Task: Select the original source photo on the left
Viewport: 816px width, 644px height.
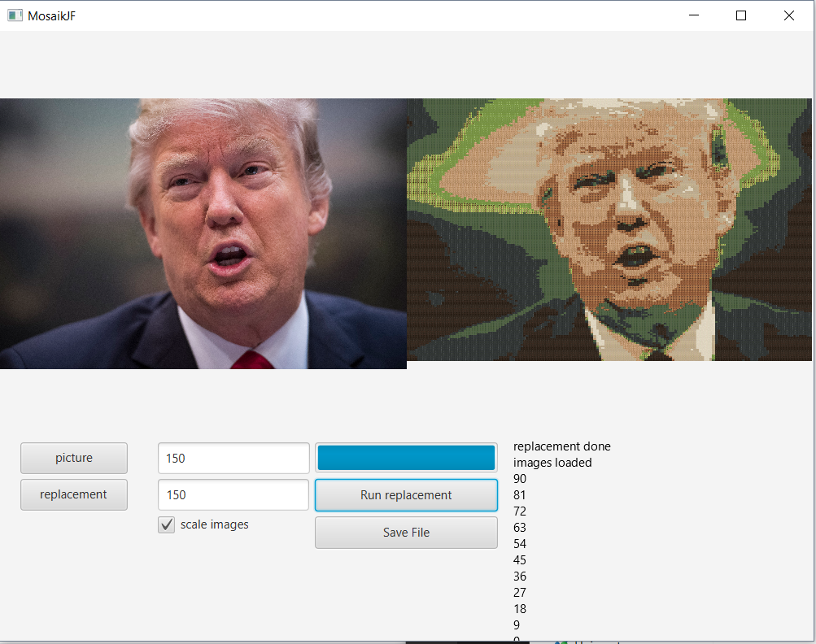Action: [x=203, y=233]
